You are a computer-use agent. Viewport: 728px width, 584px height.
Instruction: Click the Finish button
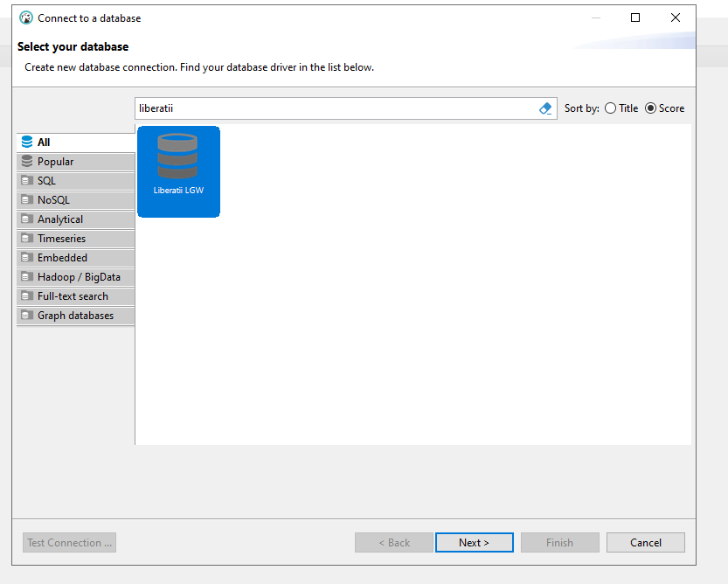click(x=560, y=543)
